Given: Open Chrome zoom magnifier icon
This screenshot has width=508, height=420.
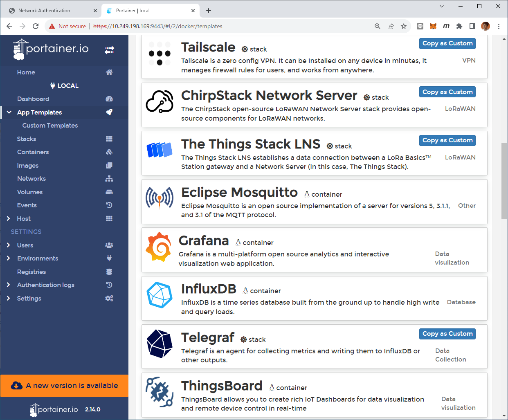Looking at the screenshot, I should click(x=378, y=26).
